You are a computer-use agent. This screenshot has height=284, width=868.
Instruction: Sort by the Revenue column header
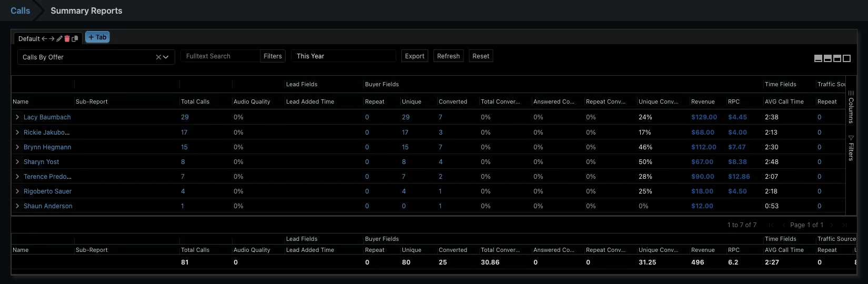(x=703, y=102)
